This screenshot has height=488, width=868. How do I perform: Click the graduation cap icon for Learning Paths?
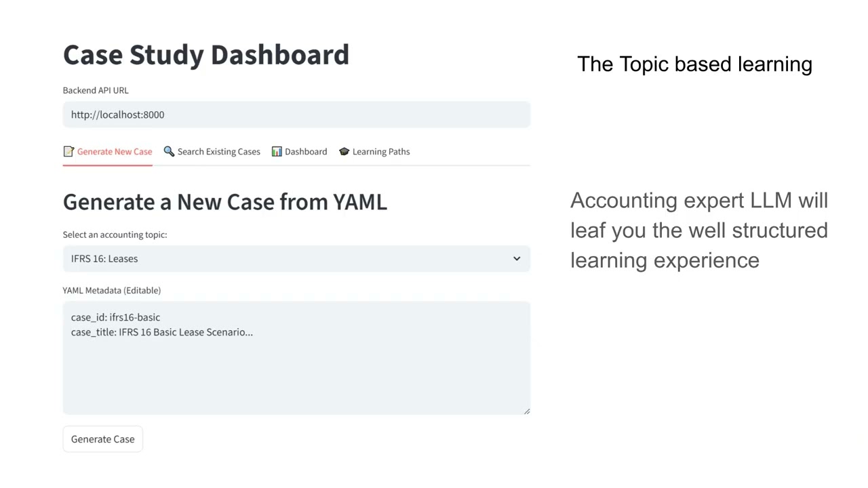coord(344,152)
